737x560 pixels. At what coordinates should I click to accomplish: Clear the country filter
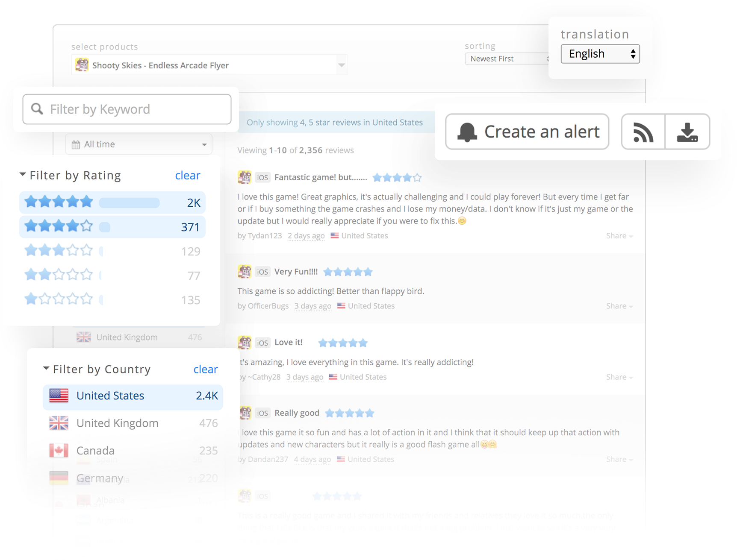pos(206,369)
